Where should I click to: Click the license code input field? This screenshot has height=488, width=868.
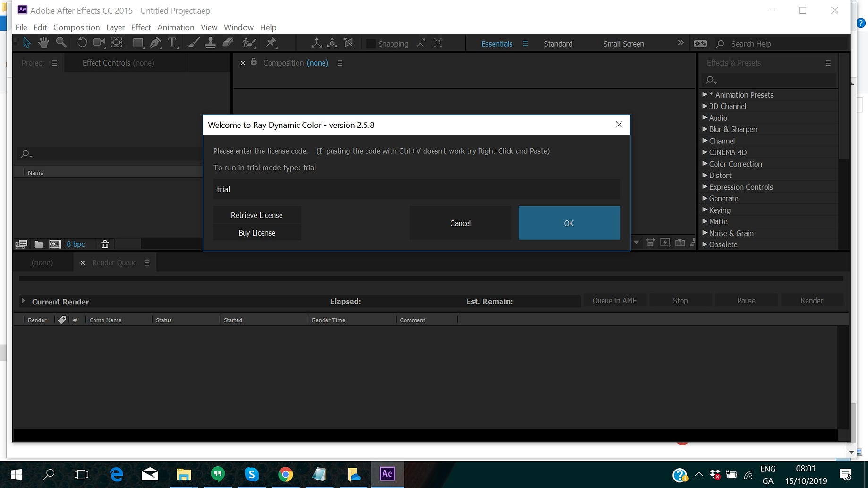[x=417, y=189]
